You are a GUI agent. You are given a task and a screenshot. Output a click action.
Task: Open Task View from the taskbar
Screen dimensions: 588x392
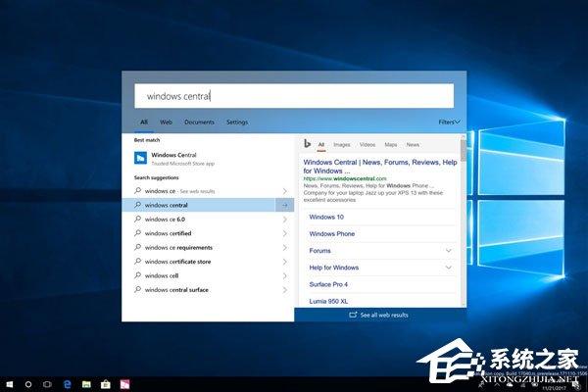click(47, 384)
